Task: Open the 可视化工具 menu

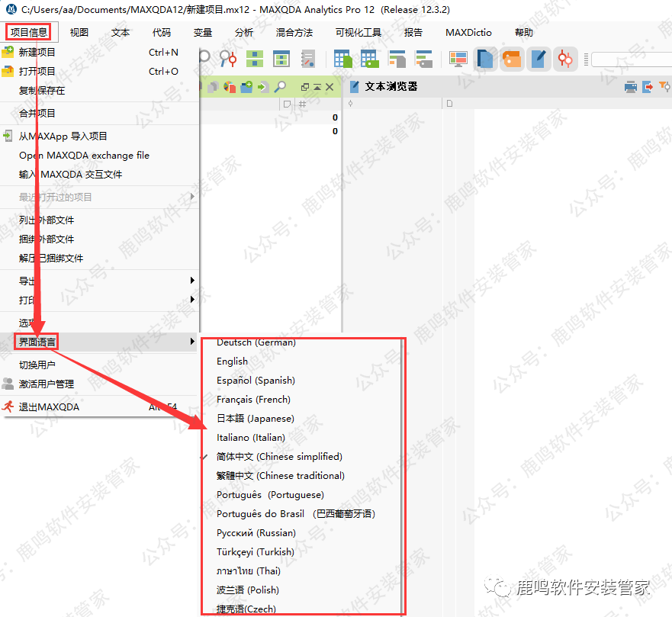Action: [358, 33]
